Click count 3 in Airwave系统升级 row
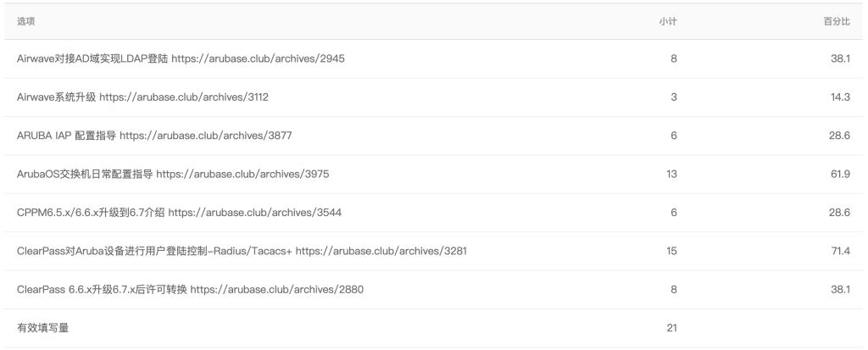 point(674,97)
